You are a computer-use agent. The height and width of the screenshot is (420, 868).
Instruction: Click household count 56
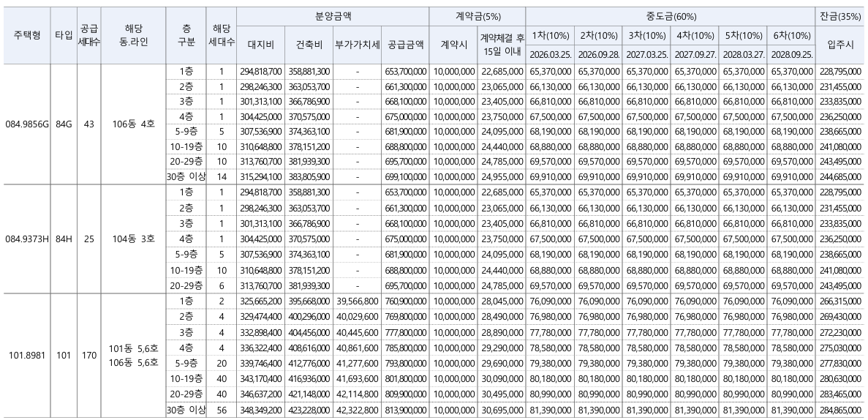tap(222, 410)
